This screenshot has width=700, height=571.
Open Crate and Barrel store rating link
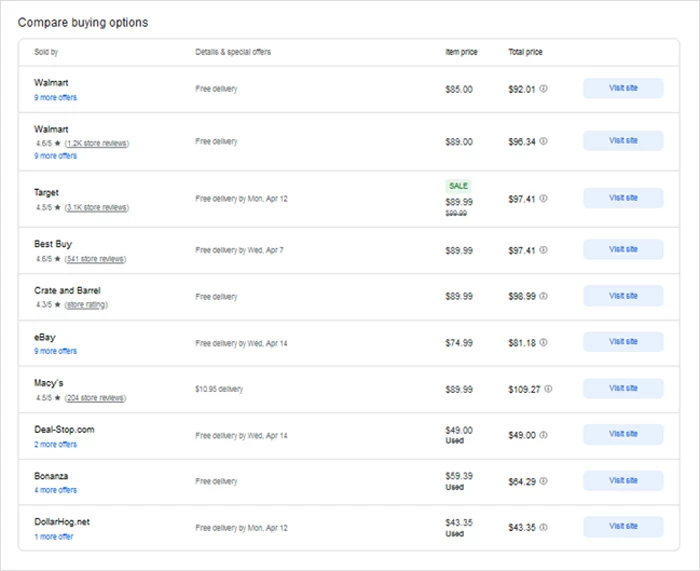(x=87, y=305)
